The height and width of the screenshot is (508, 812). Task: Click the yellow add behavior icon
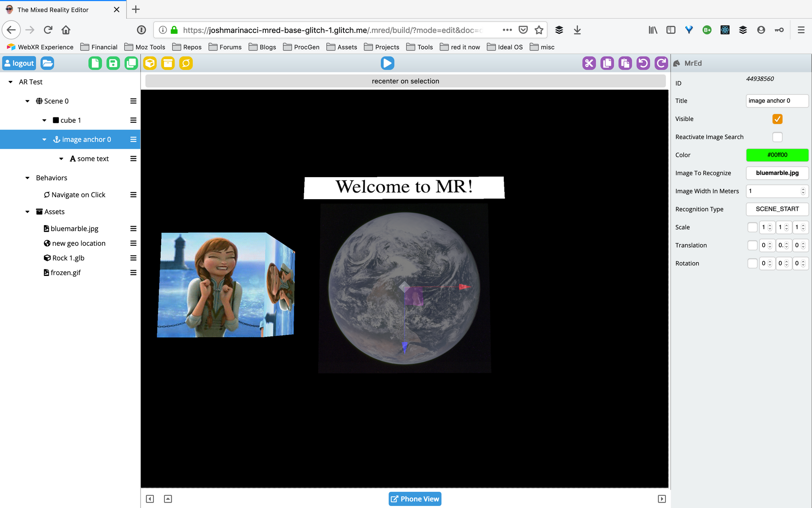click(186, 63)
